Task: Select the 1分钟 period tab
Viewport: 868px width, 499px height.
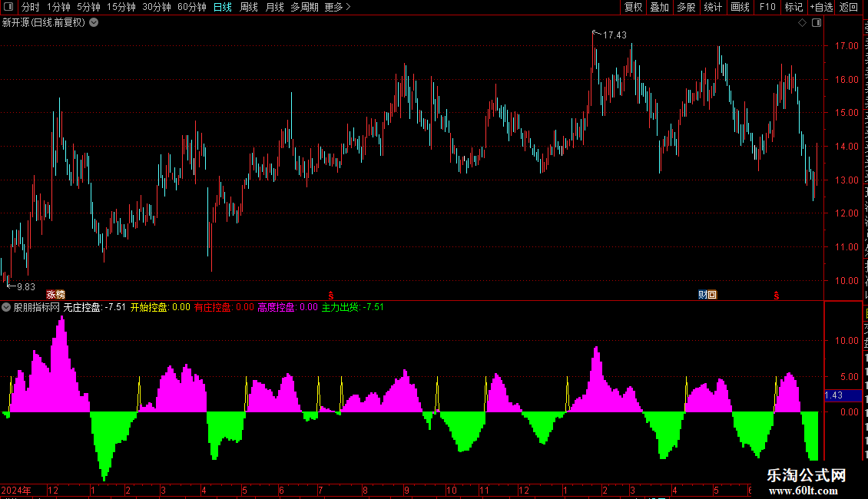Action: pyautogui.click(x=58, y=7)
